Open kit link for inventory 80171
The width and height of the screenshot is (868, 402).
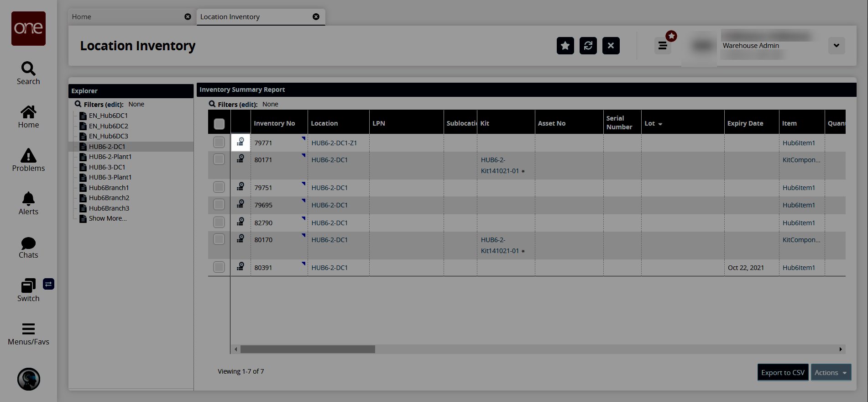(500, 165)
